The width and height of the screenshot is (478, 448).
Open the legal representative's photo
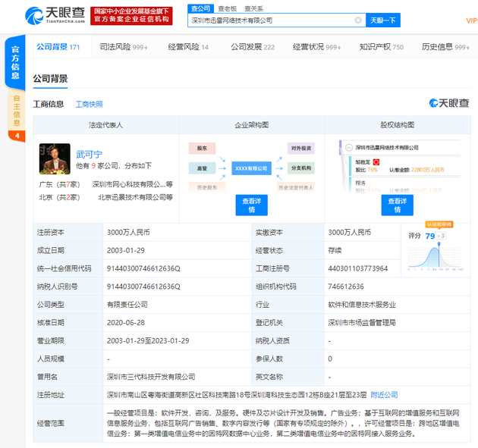pos(55,158)
